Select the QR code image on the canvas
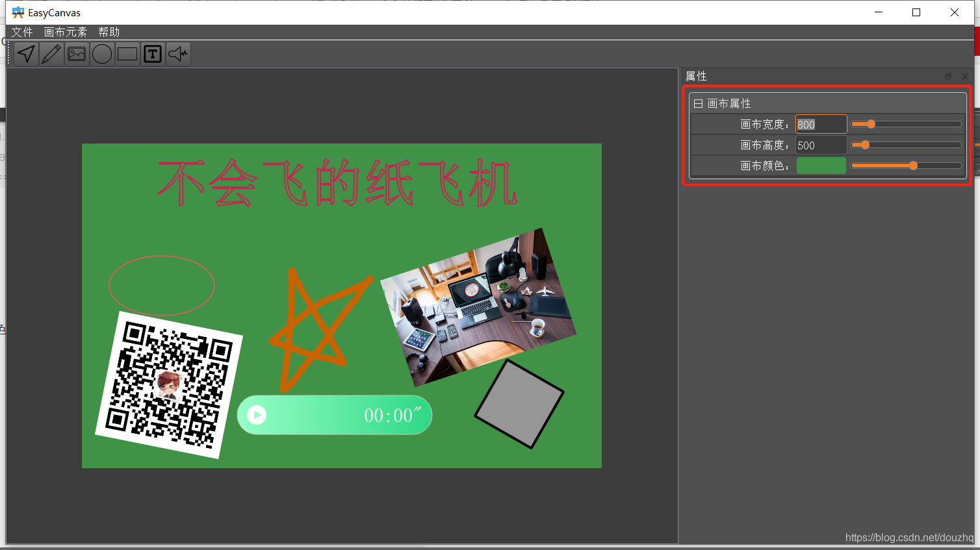Viewport: 980px width, 550px height. (x=171, y=384)
